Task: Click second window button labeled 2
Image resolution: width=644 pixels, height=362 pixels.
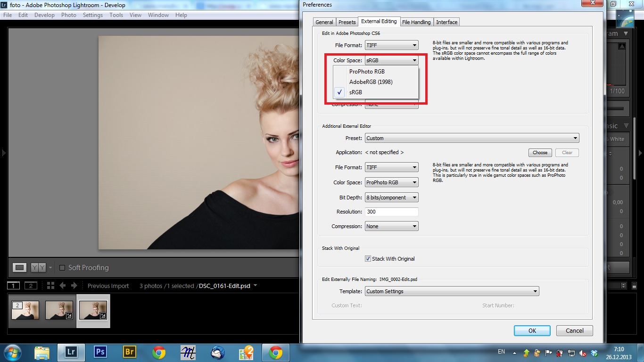Action: (31, 286)
